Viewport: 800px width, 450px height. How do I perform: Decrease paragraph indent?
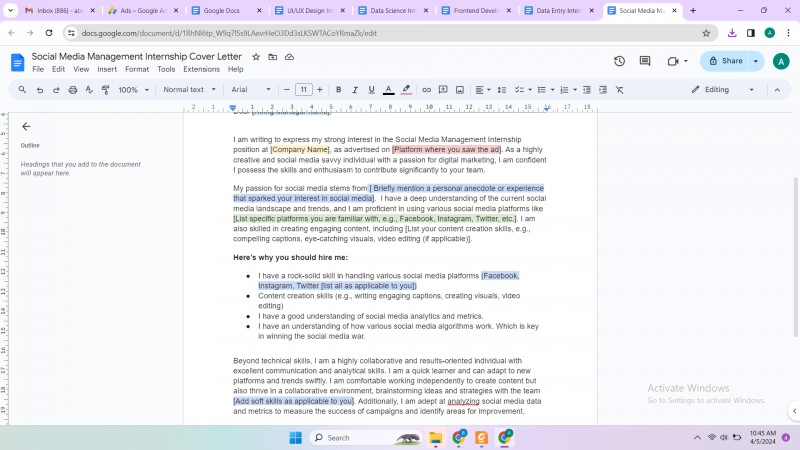[x=587, y=90]
